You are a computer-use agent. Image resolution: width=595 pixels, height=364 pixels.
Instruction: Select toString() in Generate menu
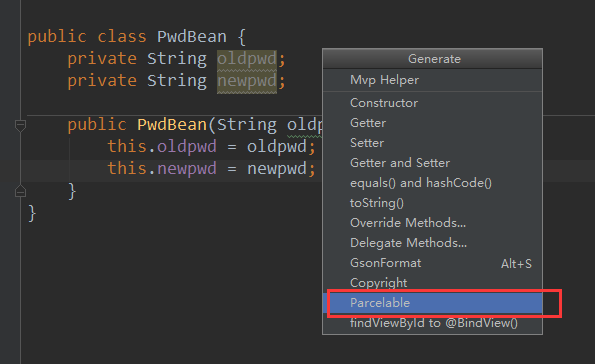[432, 203]
